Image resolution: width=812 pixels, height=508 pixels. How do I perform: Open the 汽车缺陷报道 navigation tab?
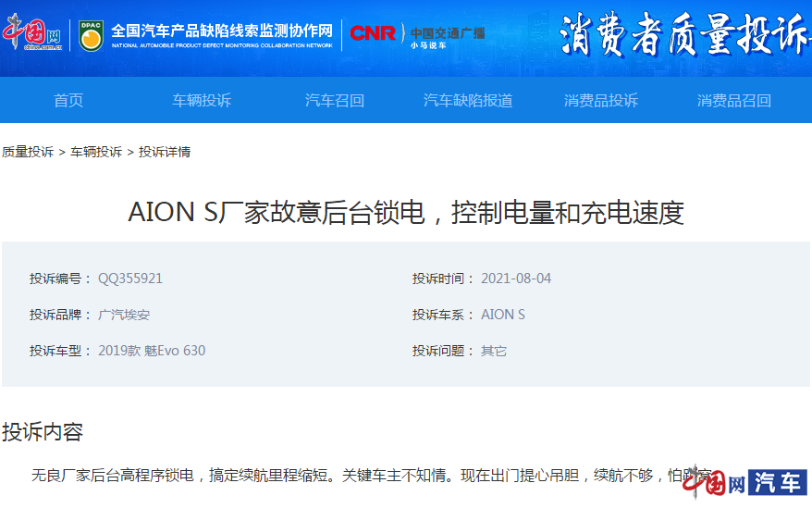coord(468,100)
